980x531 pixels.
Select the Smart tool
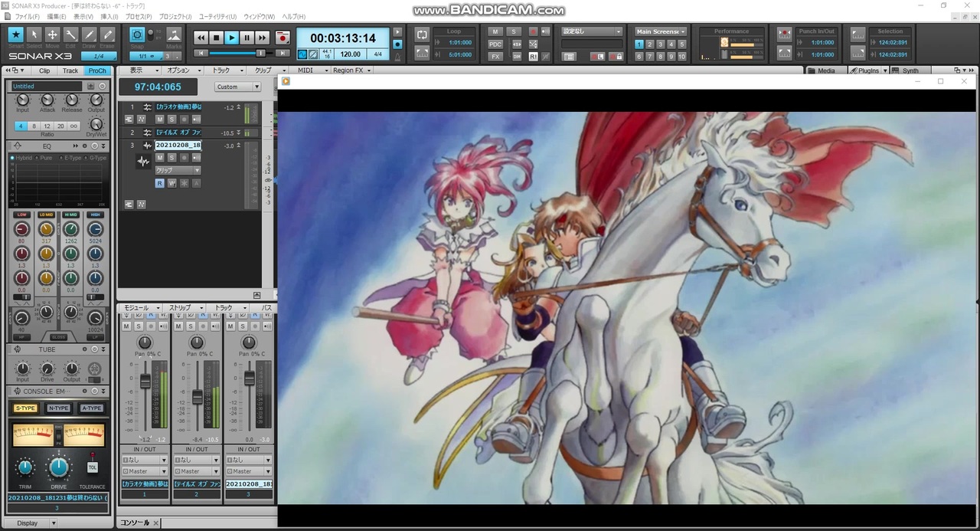point(15,34)
